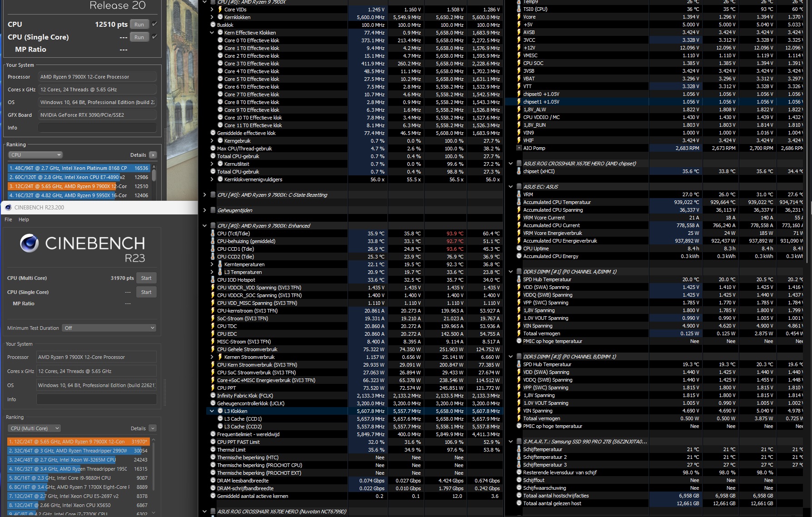812x517 pixels.
Task: Click lightning icon for CPU PPT row
Action: point(213,388)
